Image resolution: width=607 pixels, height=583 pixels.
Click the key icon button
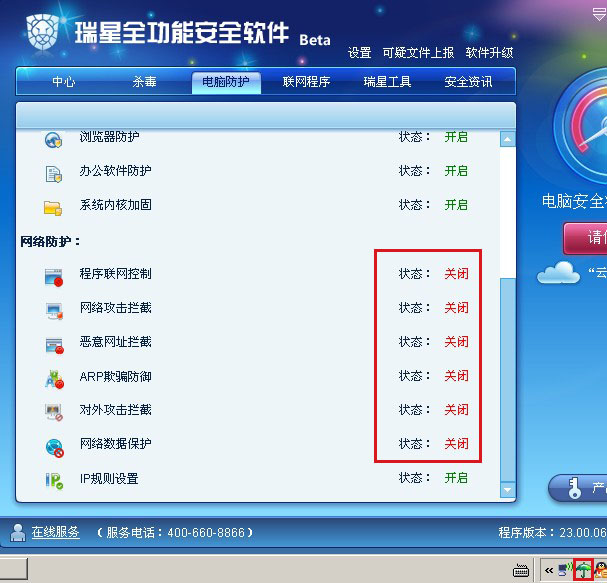point(578,488)
